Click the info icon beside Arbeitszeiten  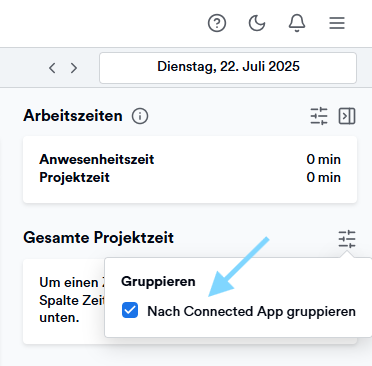click(140, 116)
